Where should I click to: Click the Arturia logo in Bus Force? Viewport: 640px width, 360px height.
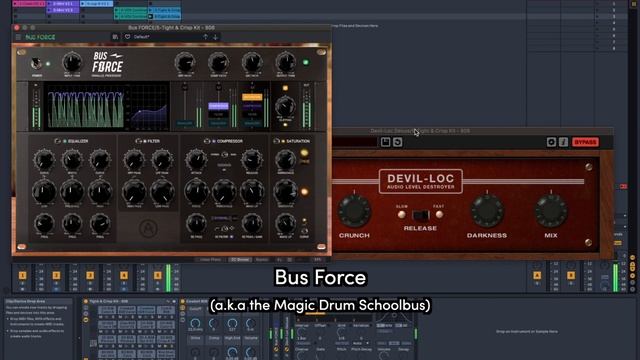(149, 228)
